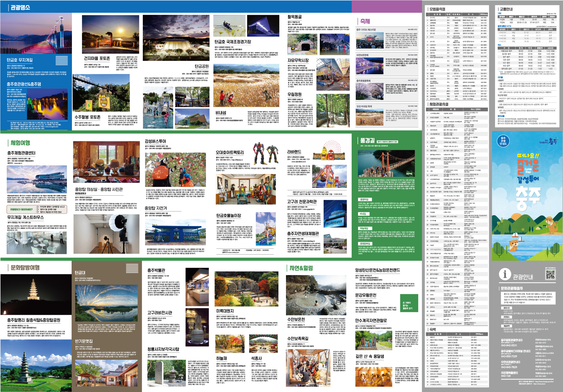Screen dimensions: 563x392
Task: Click the 무지개길 게스트하우스 heading
Action: click(25, 217)
